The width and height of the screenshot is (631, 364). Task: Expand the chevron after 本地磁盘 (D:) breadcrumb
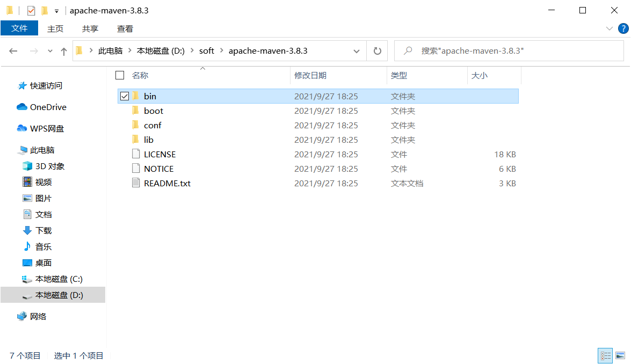192,50
